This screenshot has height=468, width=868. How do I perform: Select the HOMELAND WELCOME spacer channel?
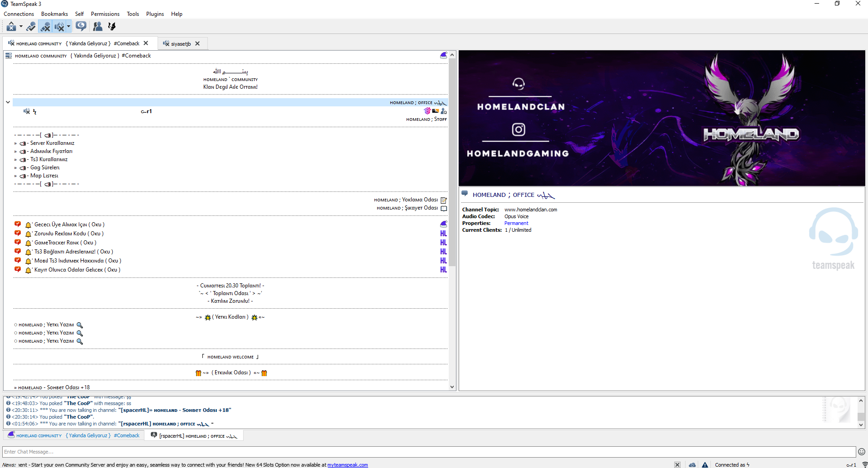point(230,357)
